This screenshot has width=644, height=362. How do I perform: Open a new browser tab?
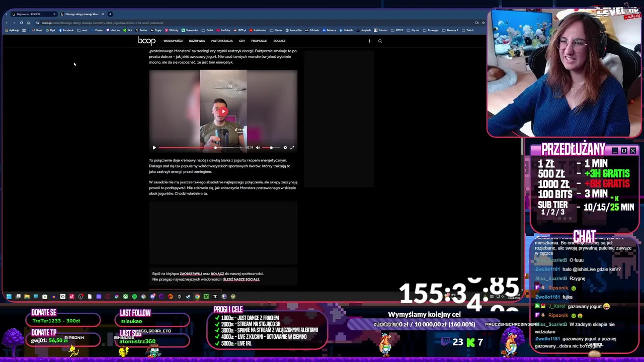(x=110, y=14)
